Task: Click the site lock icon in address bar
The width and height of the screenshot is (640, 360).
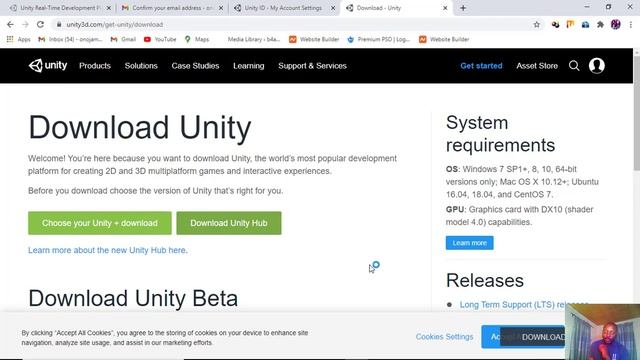Action: [59, 24]
